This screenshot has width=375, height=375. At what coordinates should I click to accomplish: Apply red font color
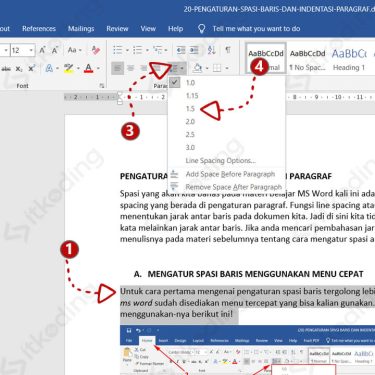pos(88,68)
